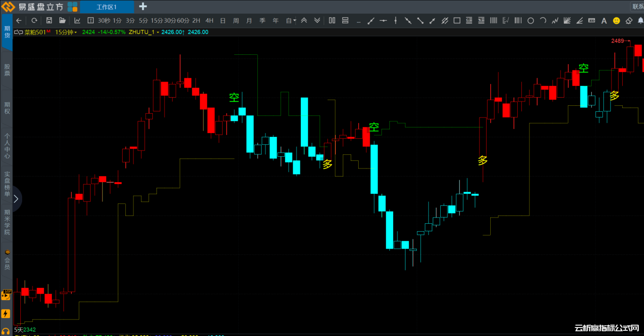Click the 菜粕501 contract name

click(35, 32)
